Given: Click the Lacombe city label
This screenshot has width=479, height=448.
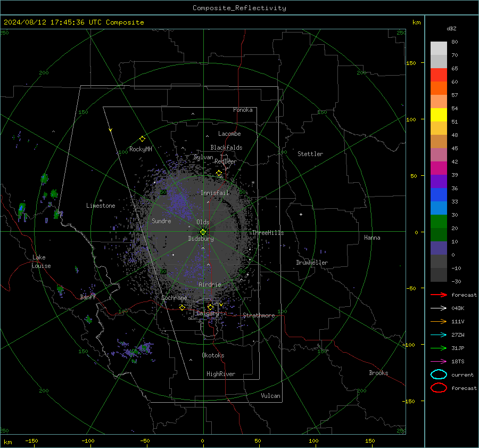Looking at the screenshot, I should pos(229,134).
